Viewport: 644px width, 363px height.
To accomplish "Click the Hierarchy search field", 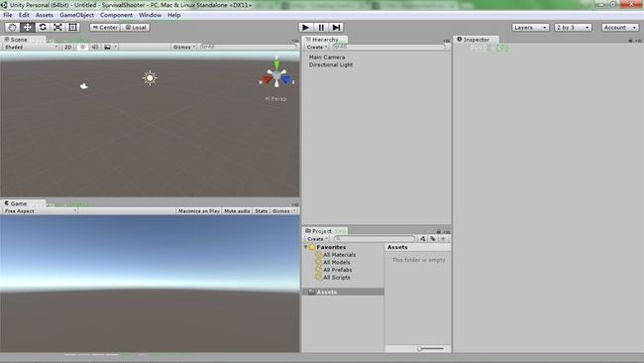I will (x=389, y=47).
